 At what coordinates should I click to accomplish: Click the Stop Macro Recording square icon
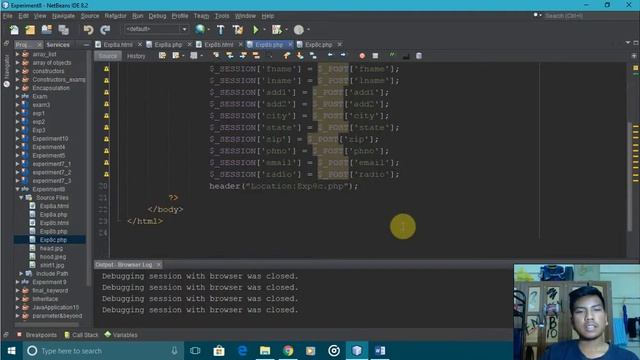point(375,56)
